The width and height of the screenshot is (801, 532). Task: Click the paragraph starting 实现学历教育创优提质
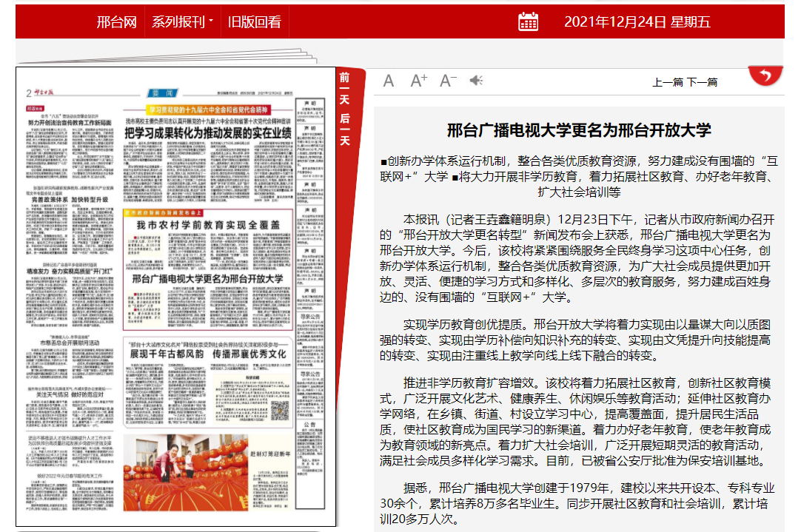coord(575,340)
